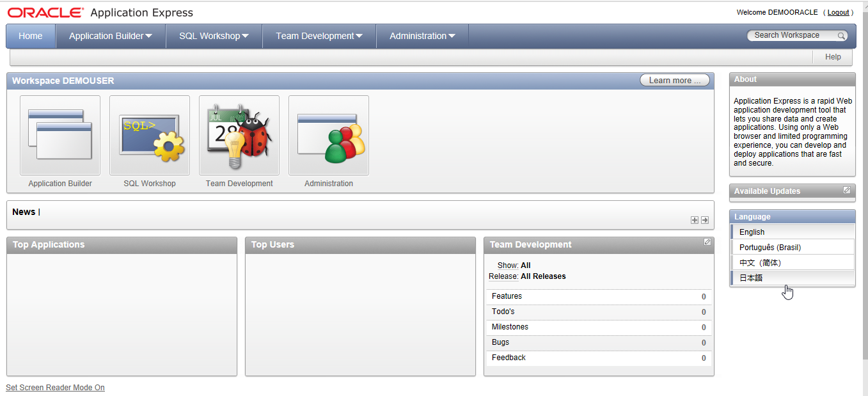Click the Top Users heading
The image size is (868, 396).
(272, 244)
